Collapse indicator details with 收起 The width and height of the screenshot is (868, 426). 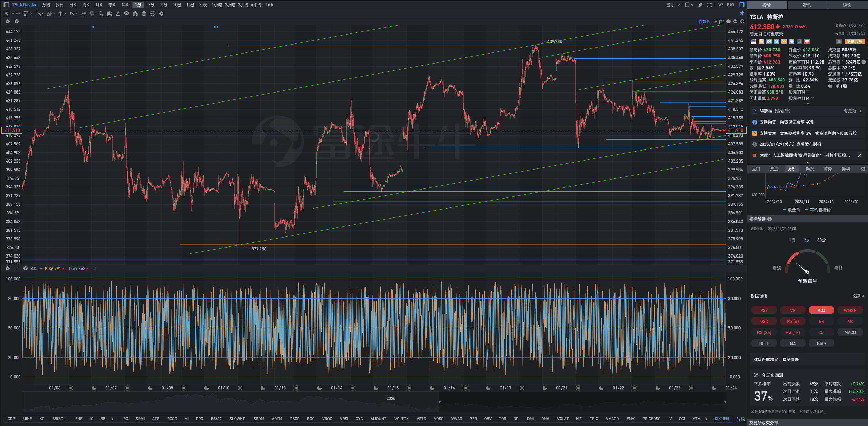858,296
